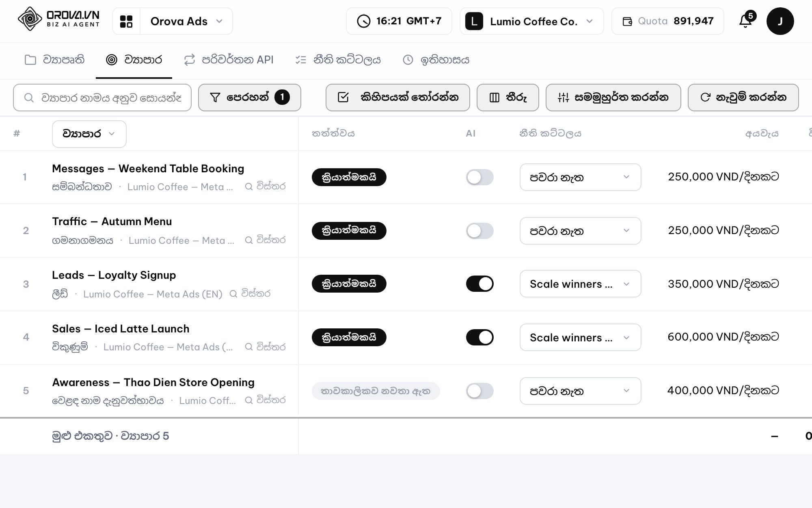Screen dimensions: 812x508
Task: Click the search magnifier in campaign search box
Action: 29,98
